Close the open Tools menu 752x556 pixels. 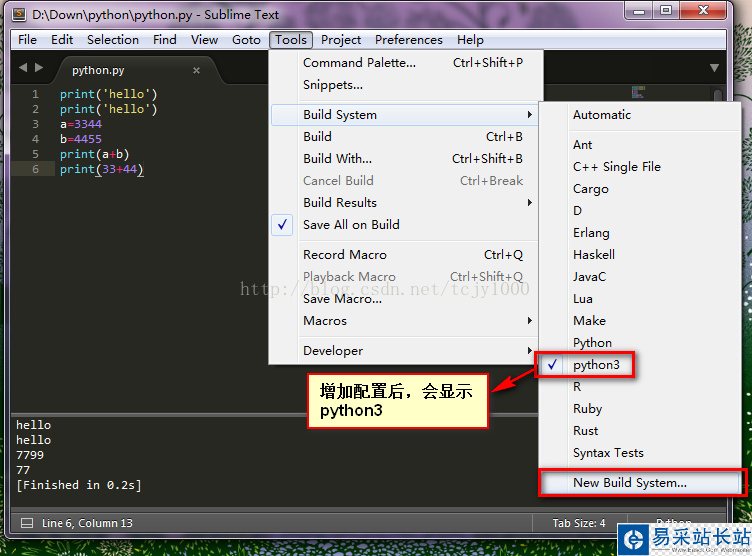point(291,40)
